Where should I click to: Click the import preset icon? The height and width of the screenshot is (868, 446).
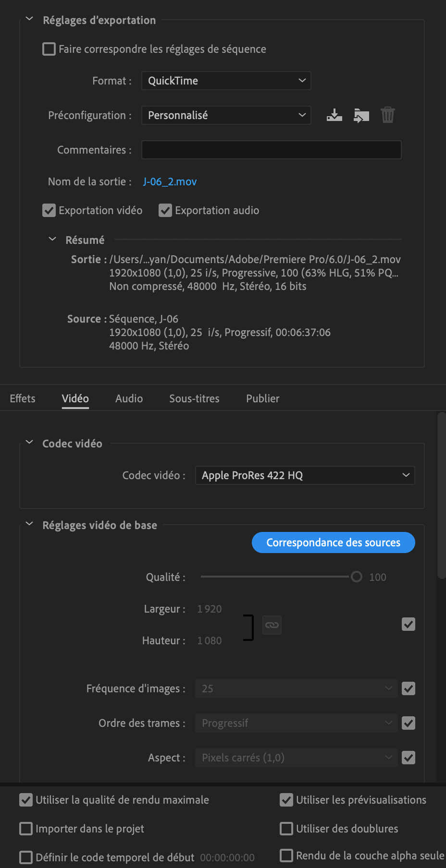(x=361, y=115)
